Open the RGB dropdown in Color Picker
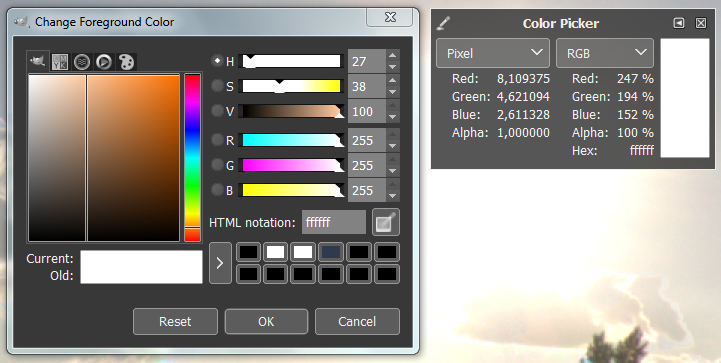Viewport: 721px width, 363px height. (x=605, y=53)
